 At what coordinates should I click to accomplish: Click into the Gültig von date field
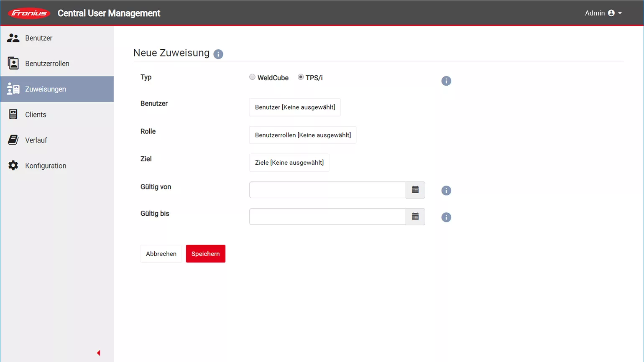click(327, 190)
